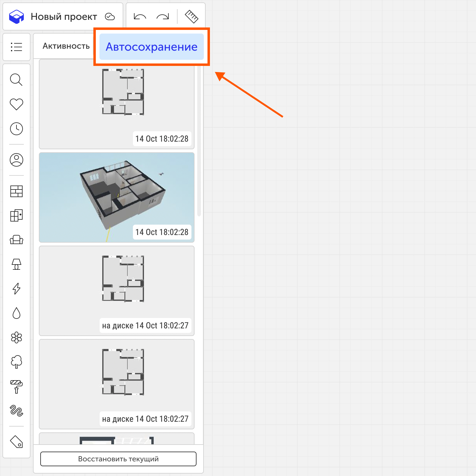Open the price tag icon
This screenshot has width=476, height=476.
(x=16, y=442)
